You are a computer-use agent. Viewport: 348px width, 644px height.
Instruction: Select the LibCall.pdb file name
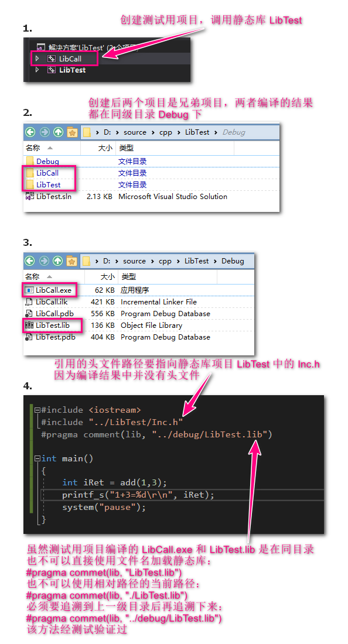click(54, 314)
